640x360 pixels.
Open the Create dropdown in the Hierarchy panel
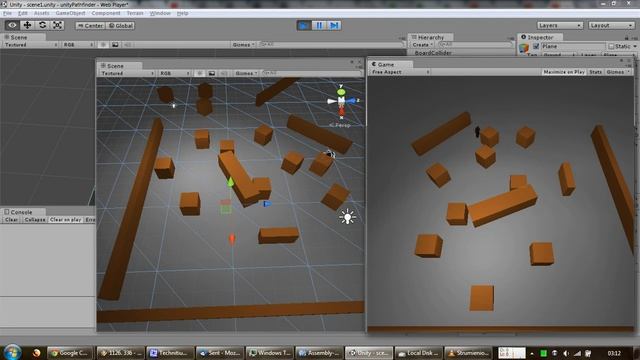point(422,44)
